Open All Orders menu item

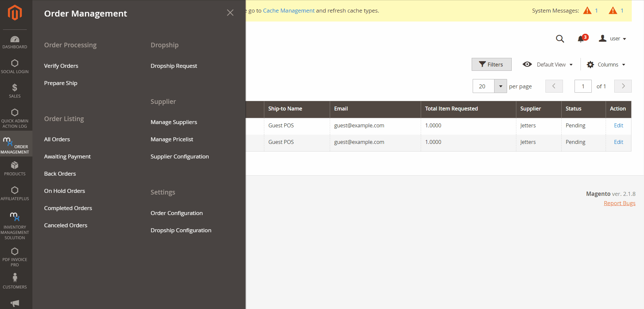click(x=57, y=139)
